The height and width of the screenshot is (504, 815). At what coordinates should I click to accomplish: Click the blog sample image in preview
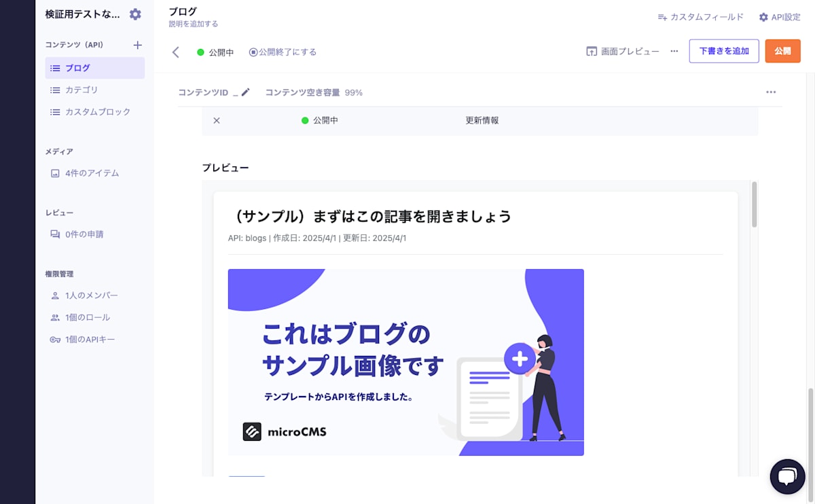[406, 362]
